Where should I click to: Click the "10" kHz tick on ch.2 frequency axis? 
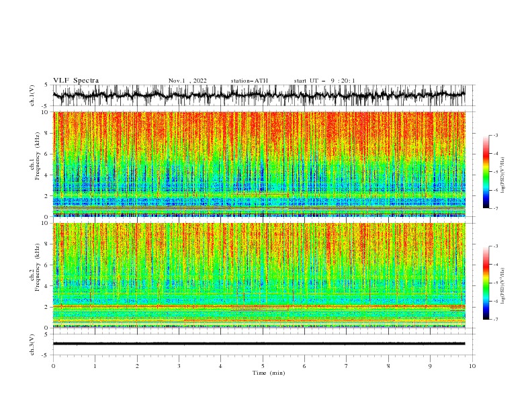[x=46, y=223]
